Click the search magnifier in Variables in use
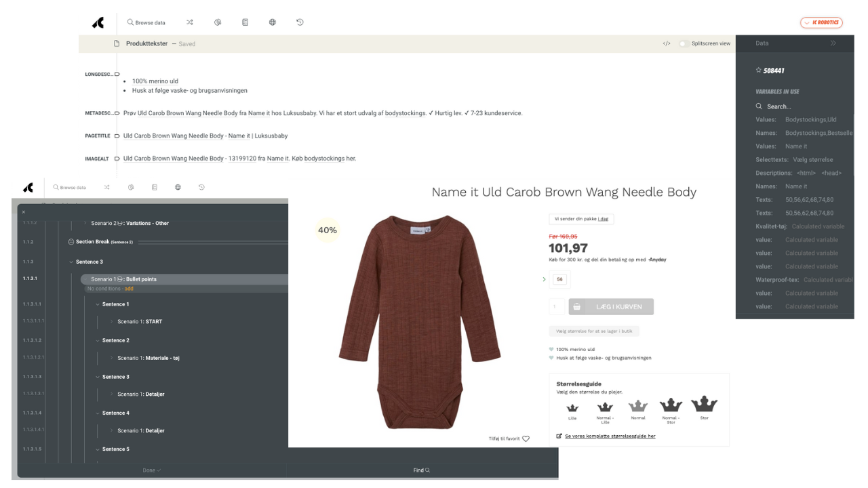Screen dimensions: 868x488 759,106
